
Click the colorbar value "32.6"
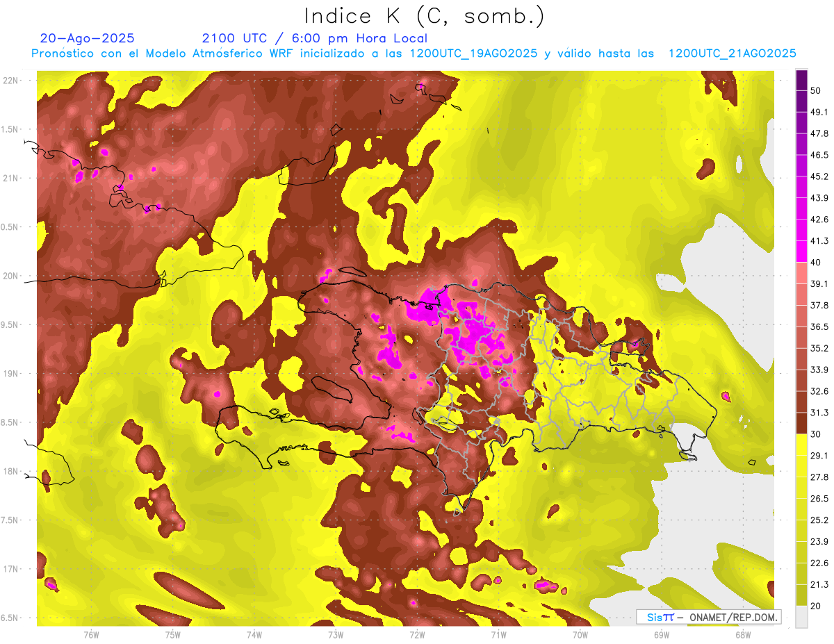819,391
